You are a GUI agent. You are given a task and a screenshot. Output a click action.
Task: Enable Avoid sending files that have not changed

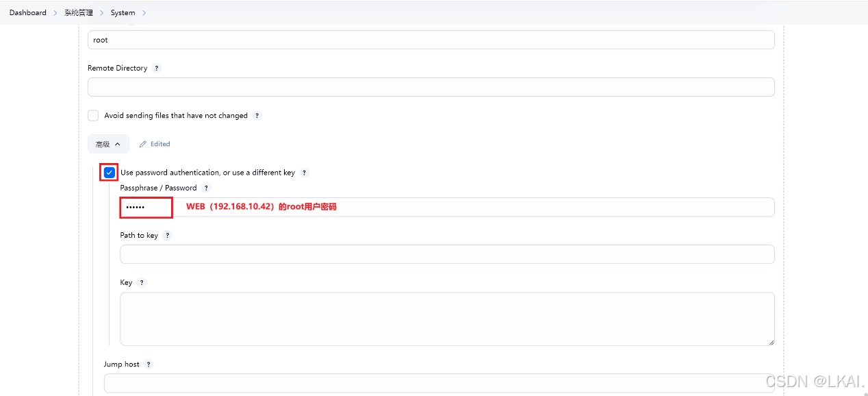click(93, 116)
